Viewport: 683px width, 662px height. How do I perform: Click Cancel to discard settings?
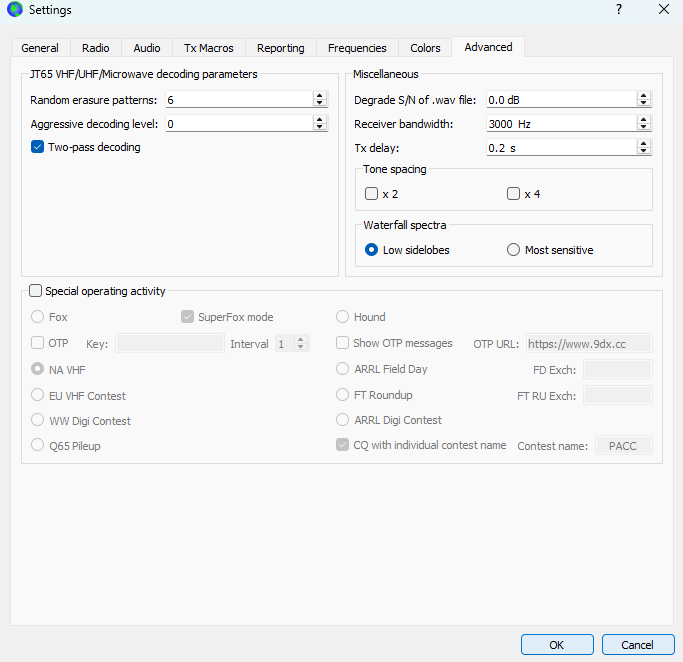tap(637, 644)
